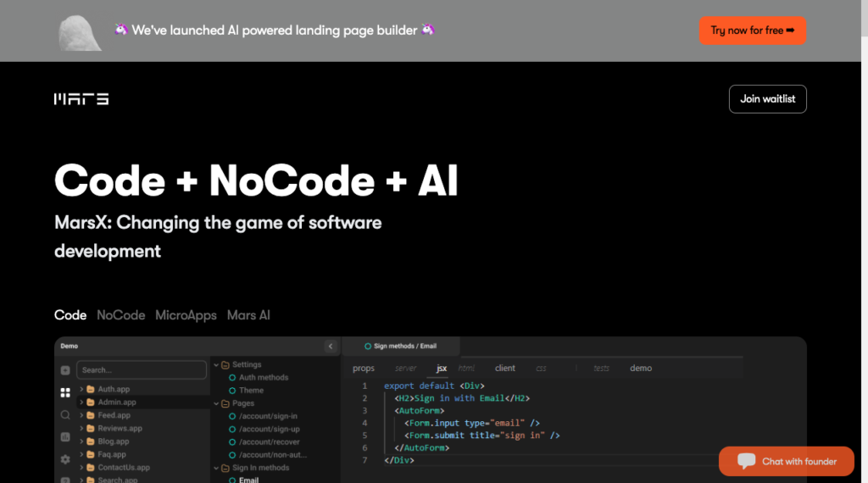Open the server editor tab

[406, 369]
